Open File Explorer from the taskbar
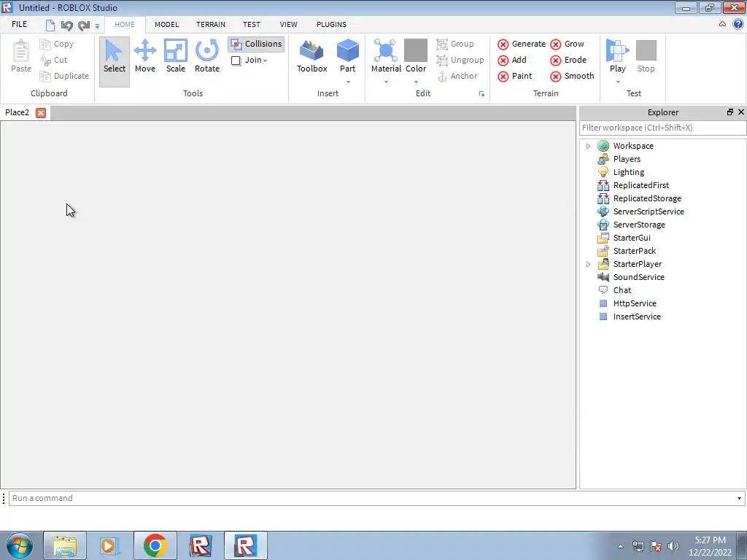747x560 pixels. [65, 545]
